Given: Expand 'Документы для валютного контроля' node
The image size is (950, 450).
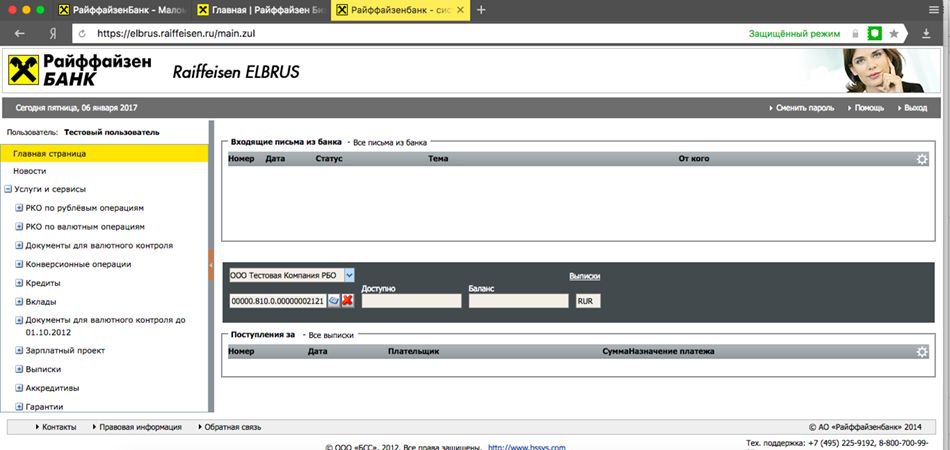Looking at the screenshot, I should (19, 246).
